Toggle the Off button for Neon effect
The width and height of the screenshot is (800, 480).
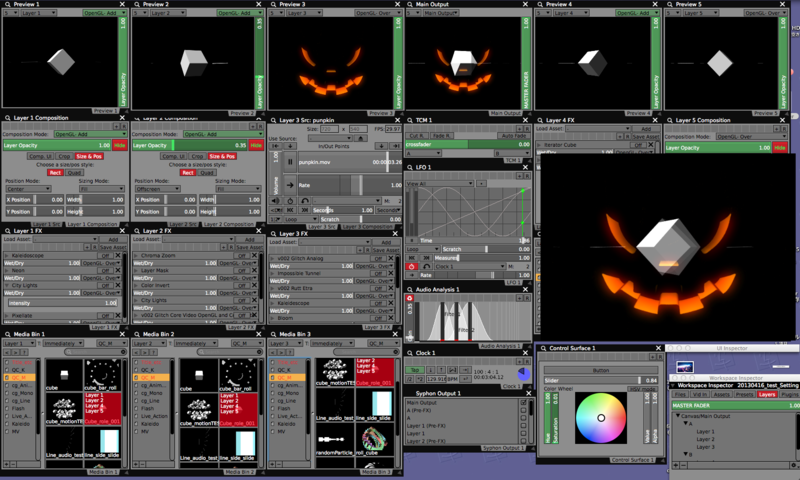pos(105,270)
